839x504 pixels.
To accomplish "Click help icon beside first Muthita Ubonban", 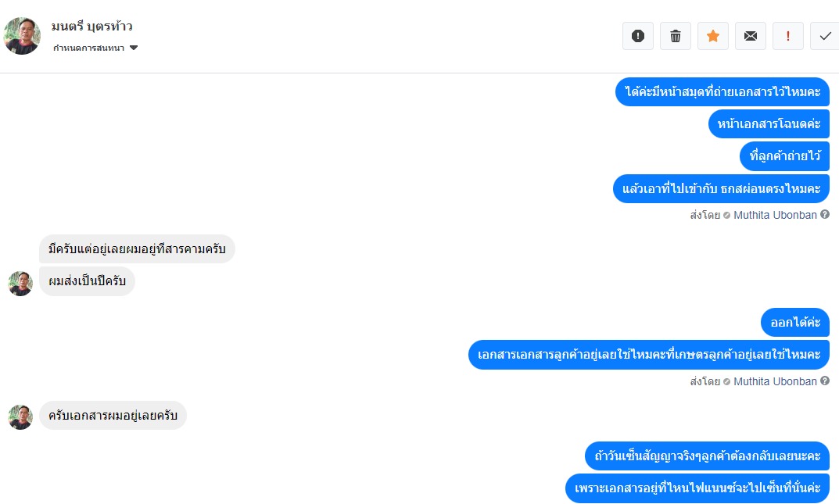I will 825,214.
